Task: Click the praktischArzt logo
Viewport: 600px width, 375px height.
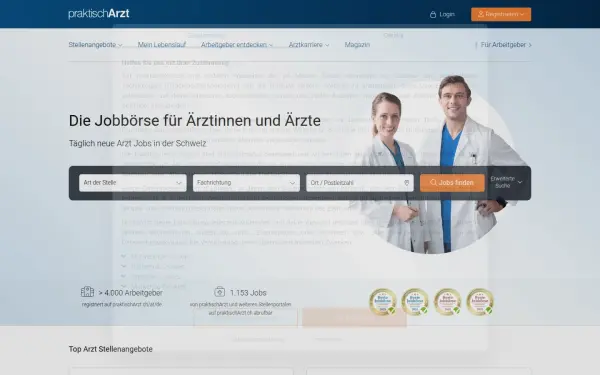Action: click(99, 14)
